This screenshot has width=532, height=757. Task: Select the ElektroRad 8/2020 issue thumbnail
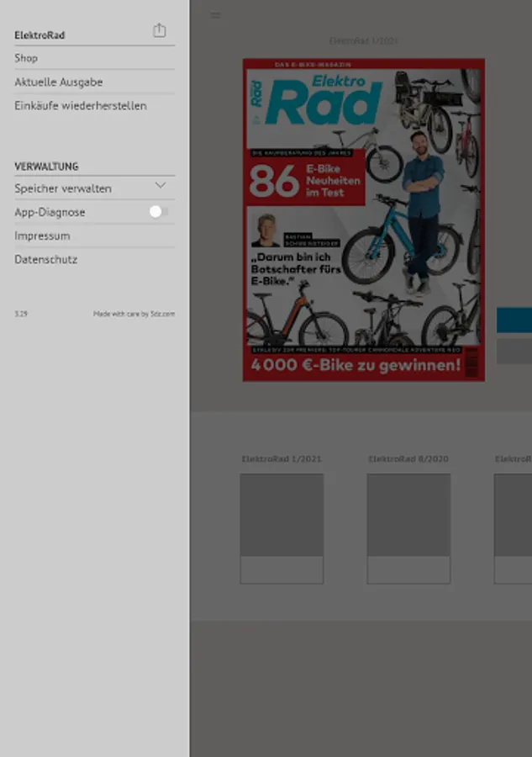tap(408, 529)
